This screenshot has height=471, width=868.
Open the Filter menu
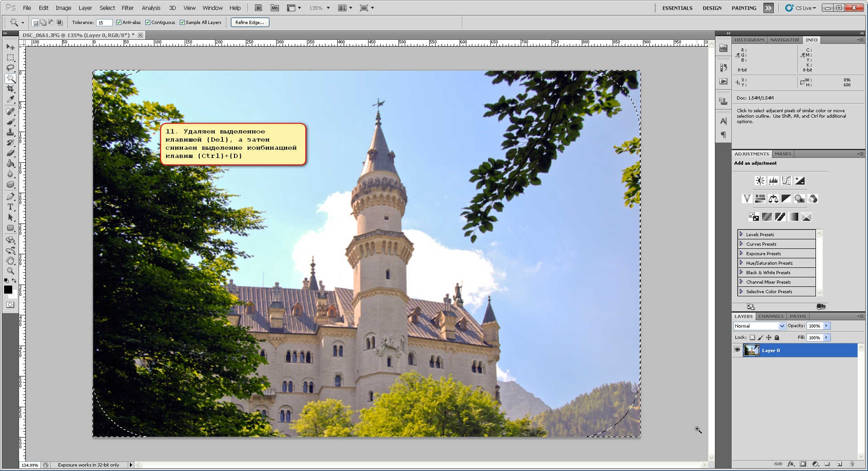point(127,8)
